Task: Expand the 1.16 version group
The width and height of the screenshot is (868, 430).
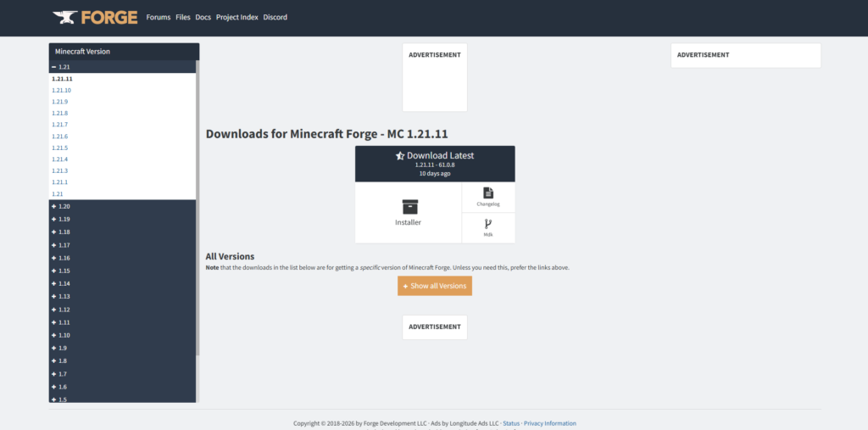Action: coord(54,258)
